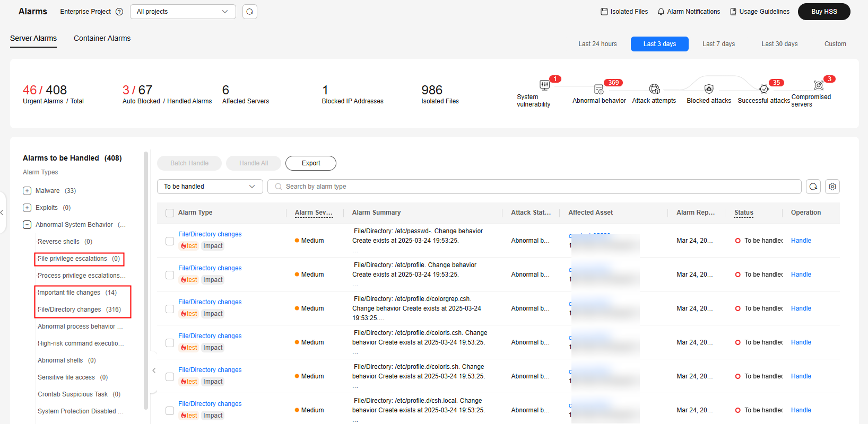Check the /etc/profile alarm row
This screenshot has width=868, height=424.
(x=170, y=275)
